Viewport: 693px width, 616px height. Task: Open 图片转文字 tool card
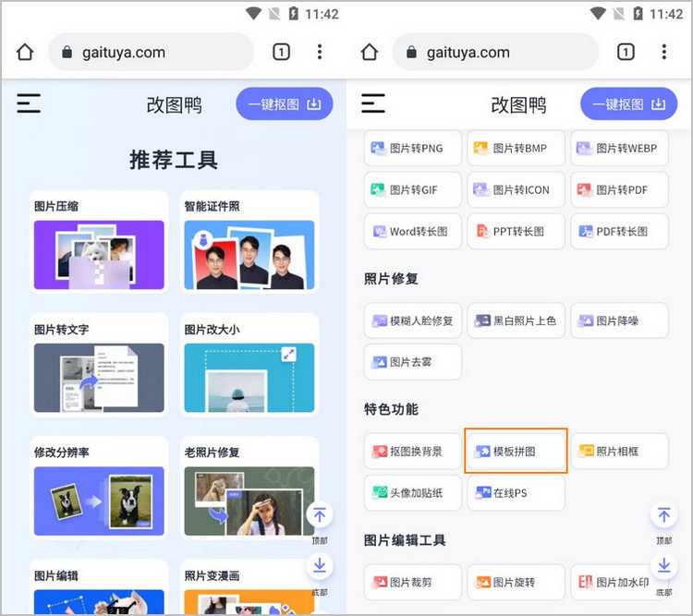(x=99, y=365)
